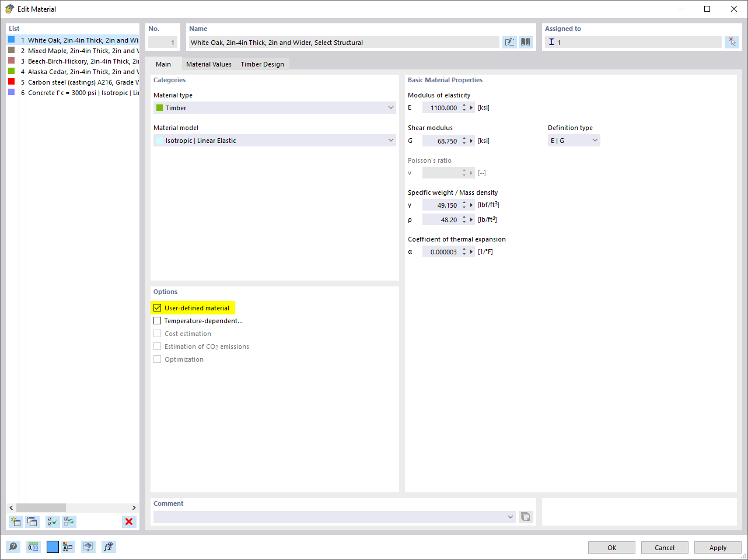Delete the material using the red X

click(129, 521)
